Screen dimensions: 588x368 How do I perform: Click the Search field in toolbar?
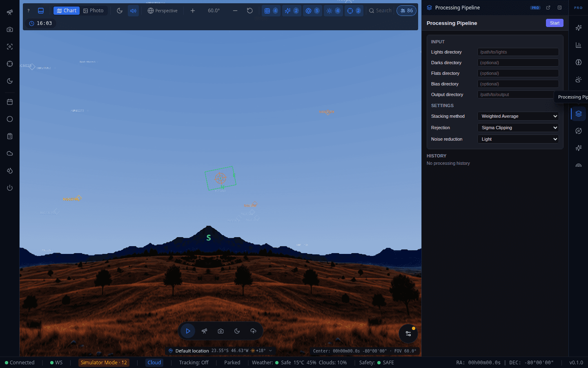380,11
